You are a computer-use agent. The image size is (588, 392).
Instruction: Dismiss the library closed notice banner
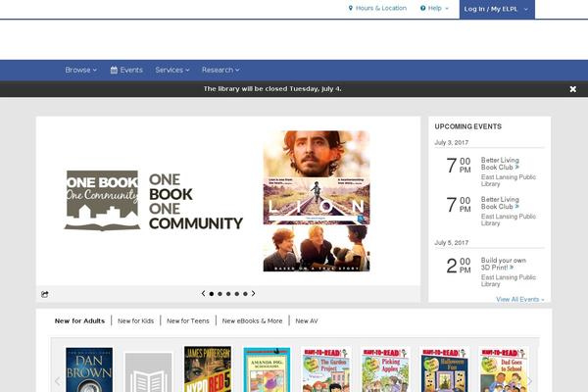573,89
